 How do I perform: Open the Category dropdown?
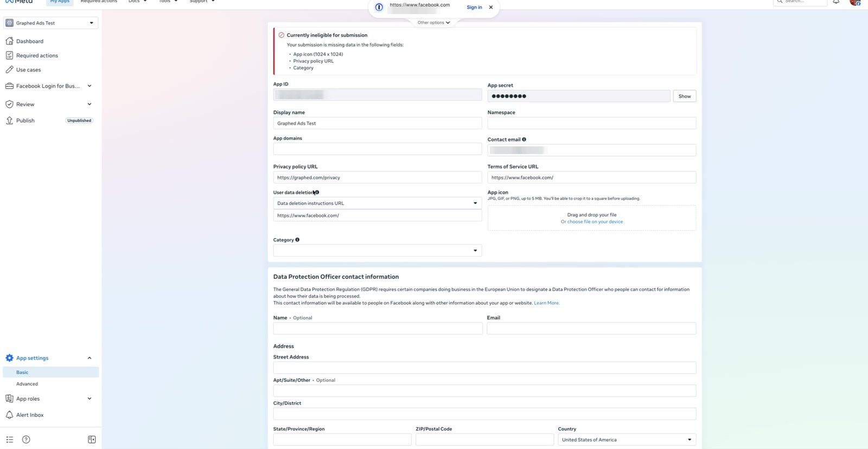pyautogui.click(x=377, y=251)
